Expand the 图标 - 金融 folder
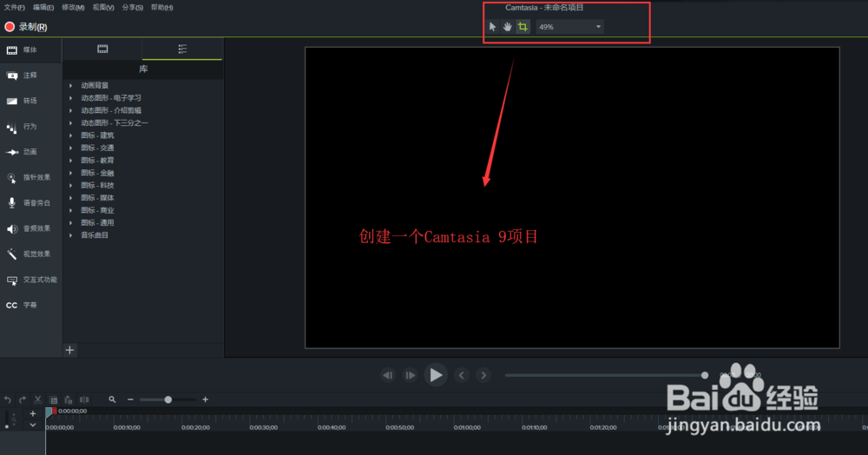 [x=71, y=173]
